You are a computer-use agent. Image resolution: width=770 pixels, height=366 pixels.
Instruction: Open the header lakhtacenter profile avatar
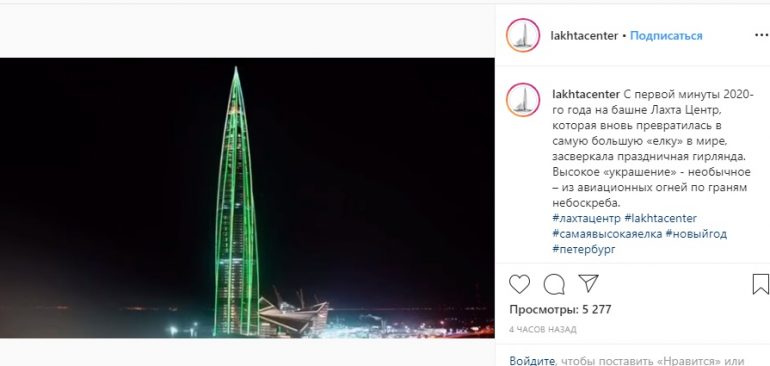(523, 35)
